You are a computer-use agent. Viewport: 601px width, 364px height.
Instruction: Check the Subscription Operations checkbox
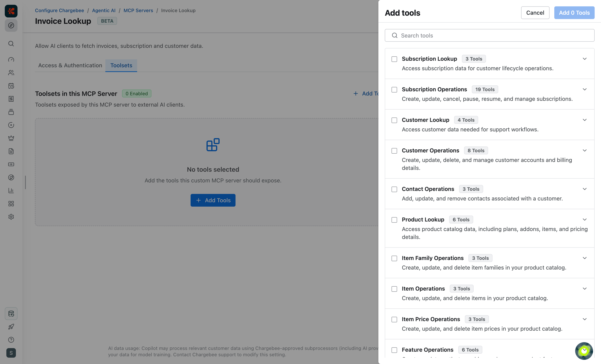(394, 90)
